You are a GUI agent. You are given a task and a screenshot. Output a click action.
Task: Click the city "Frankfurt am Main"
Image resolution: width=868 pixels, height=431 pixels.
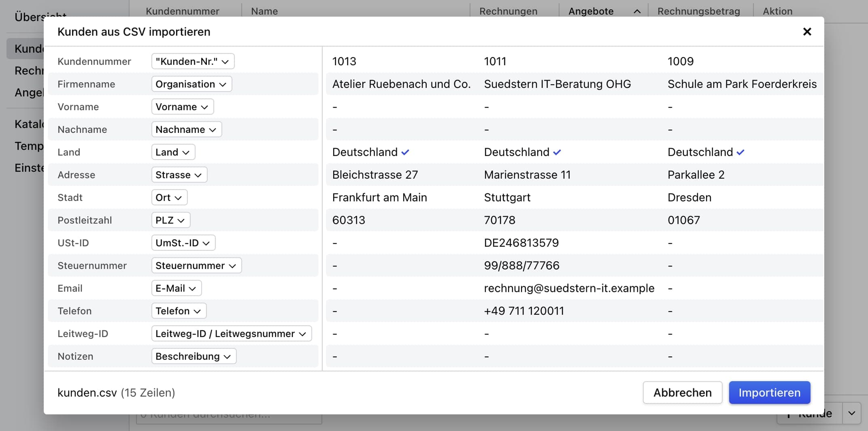pyautogui.click(x=379, y=197)
